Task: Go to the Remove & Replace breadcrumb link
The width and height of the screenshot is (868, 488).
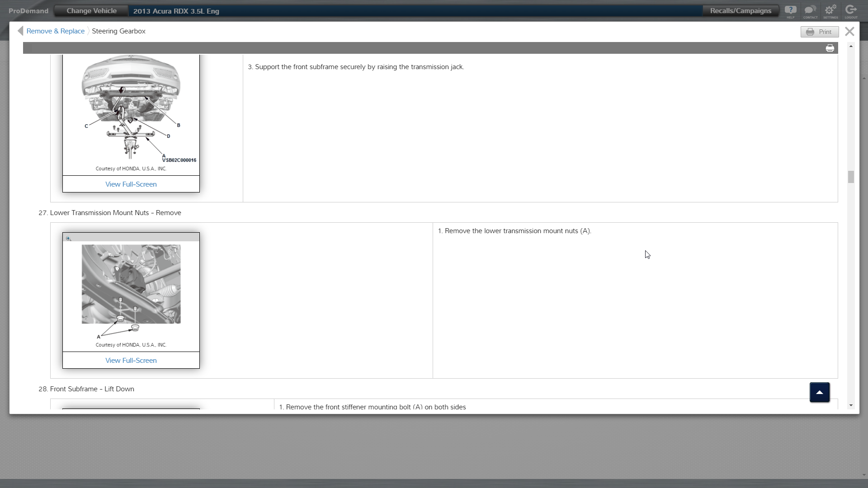Action: 55,31
